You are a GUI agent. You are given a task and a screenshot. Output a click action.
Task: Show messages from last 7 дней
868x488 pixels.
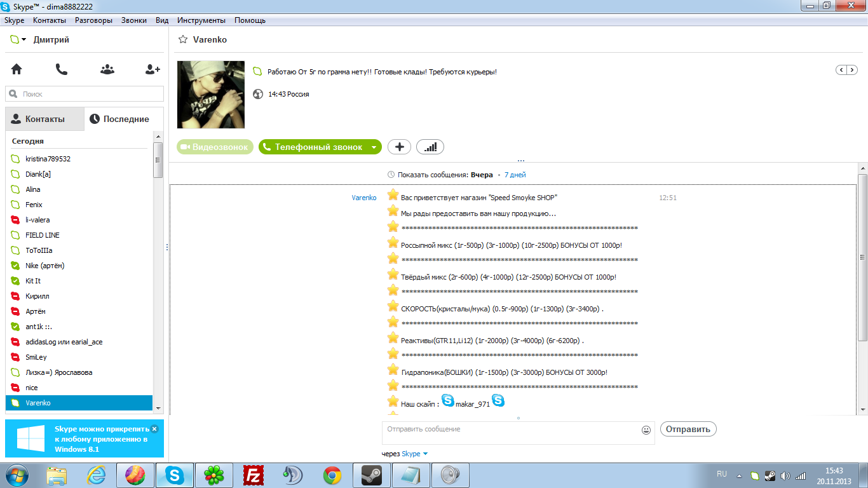[x=515, y=175]
